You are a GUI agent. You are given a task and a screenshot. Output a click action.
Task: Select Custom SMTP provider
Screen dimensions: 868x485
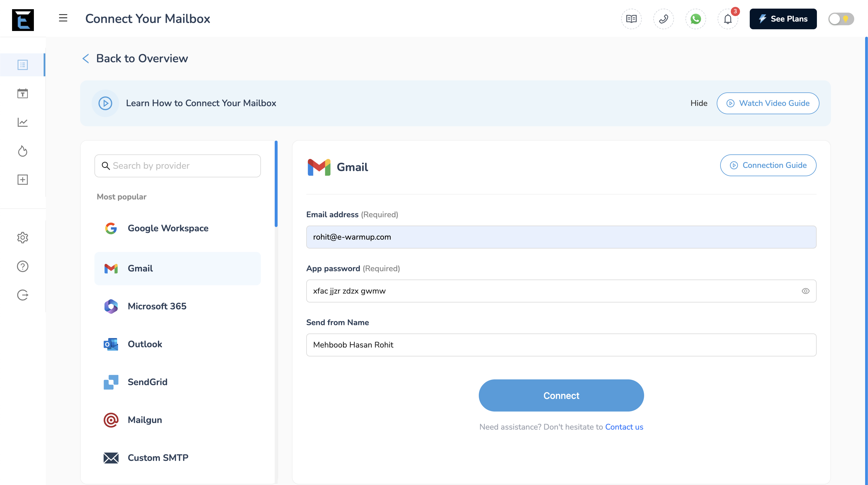(158, 458)
